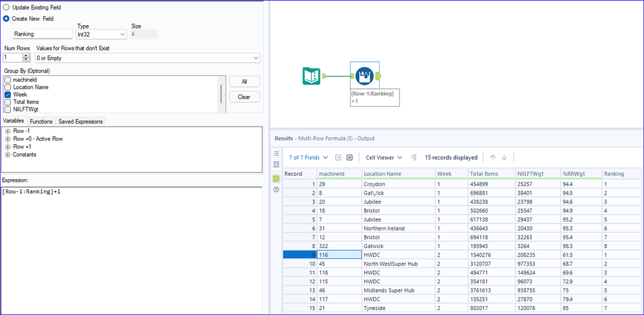Image resolution: width=644 pixels, height=315 pixels.
Task: Open the results messages list icon
Action: [276, 153]
